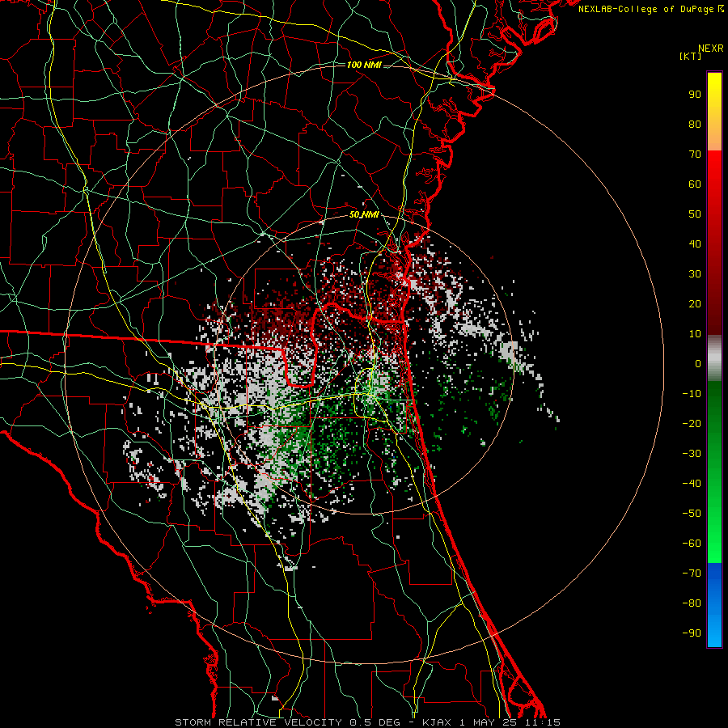
Task: Click the 0 value on velocity scale
Action: 698,364
